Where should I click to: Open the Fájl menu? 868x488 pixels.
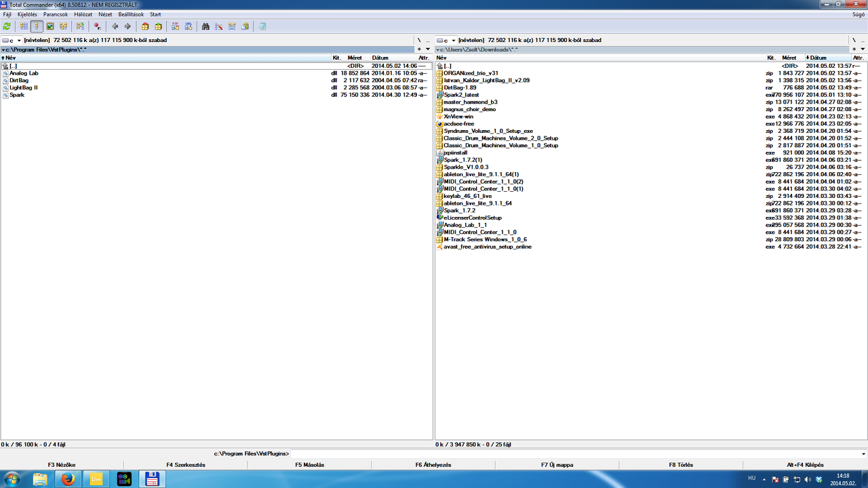(x=7, y=14)
